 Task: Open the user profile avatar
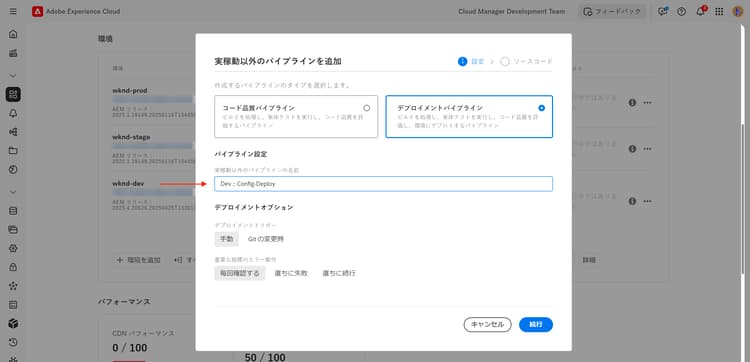point(737,11)
